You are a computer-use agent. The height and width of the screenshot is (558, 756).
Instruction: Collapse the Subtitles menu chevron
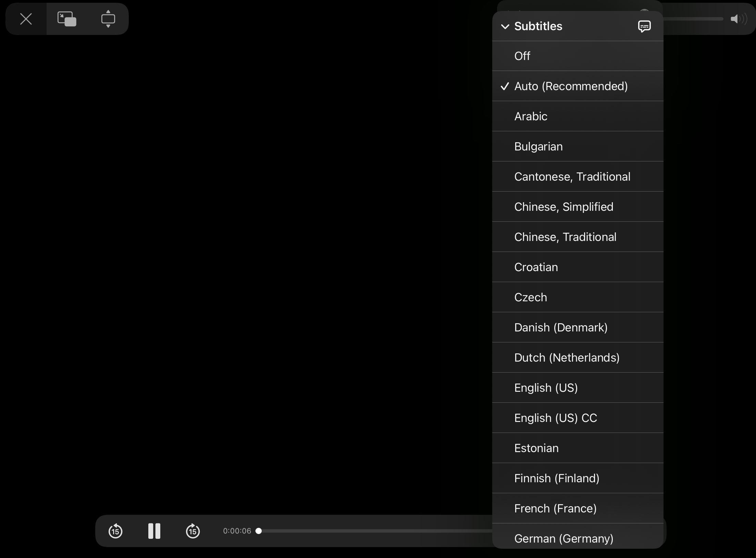[505, 26]
